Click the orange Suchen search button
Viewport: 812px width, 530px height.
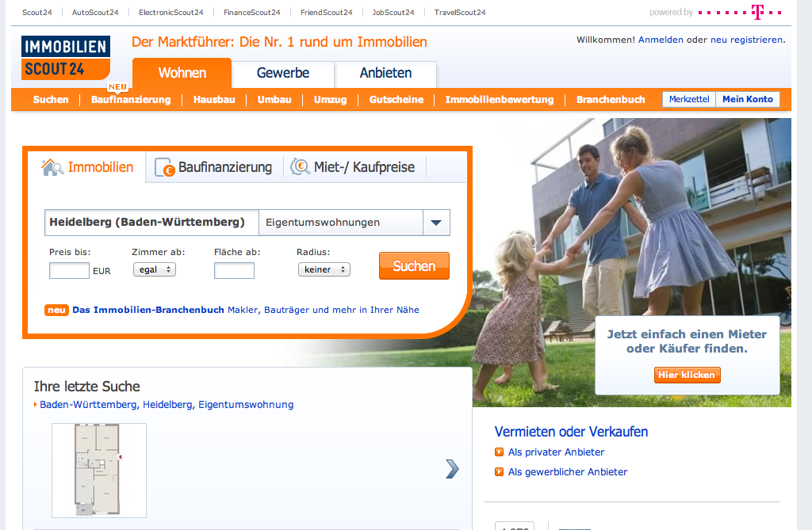(414, 266)
